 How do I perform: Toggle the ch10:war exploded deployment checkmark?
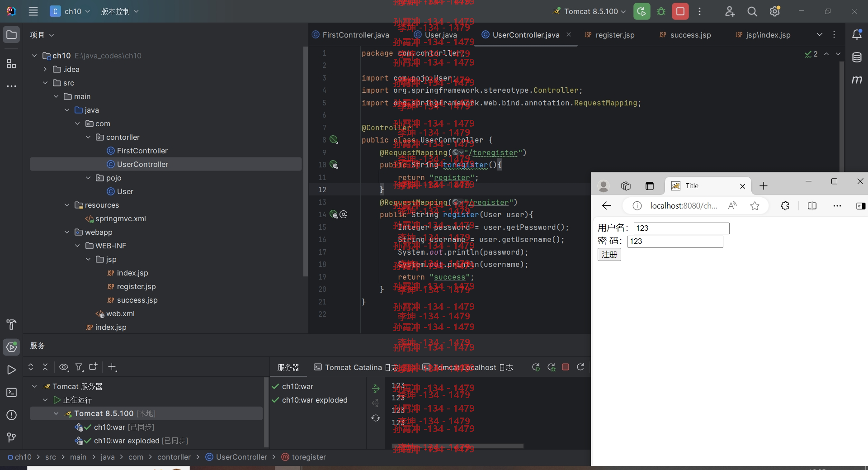pos(275,400)
